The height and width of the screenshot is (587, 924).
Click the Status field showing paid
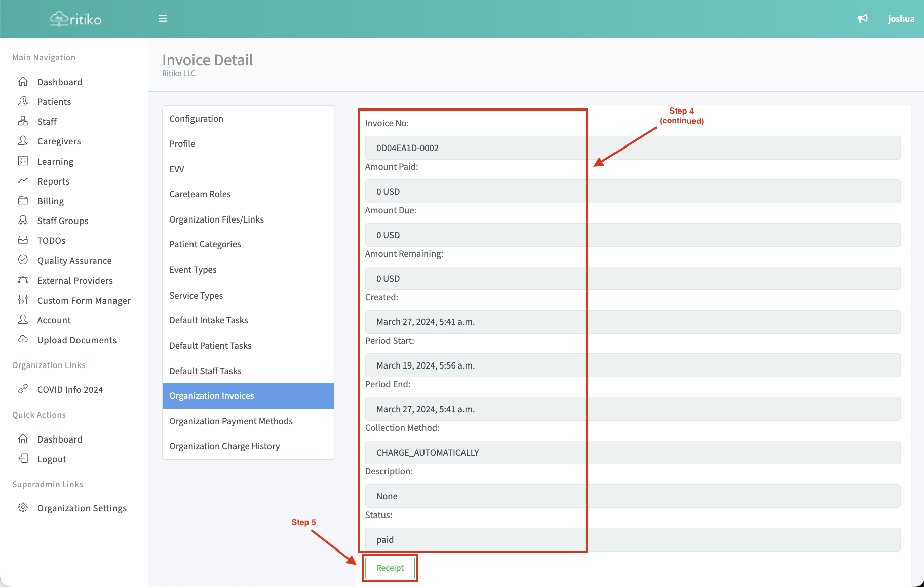pyautogui.click(x=632, y=540)
